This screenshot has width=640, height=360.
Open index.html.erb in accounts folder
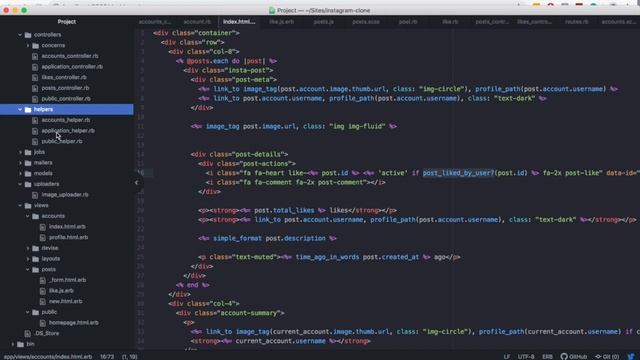pos(67,227)
